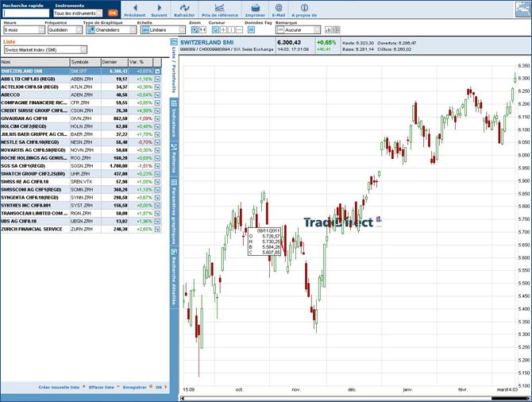Image resolution: width=532 pixels, height=402 pixels.
Task: Switch to Paramètres graphiques side tab
Action: 174,212
